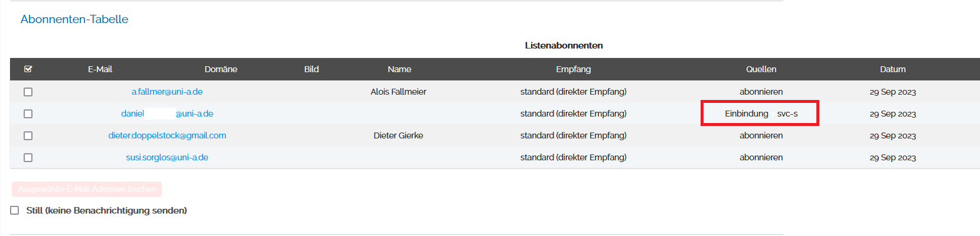Click Ausgewählte E-Mail-Adressen löschen button
Screen dimensions: 980x236
pyautogui.click(x=87, y=189)
